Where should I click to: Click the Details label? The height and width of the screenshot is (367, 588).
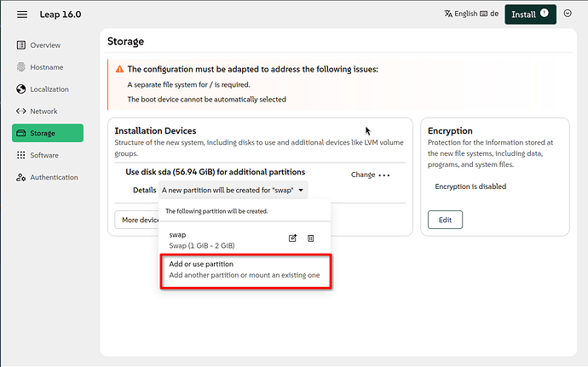click(144, 190)
